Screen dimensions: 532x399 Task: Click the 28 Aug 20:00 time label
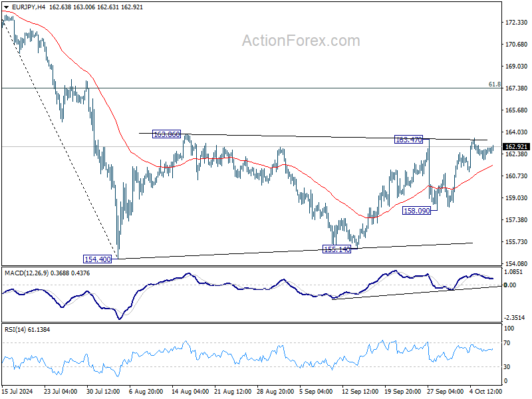coord(275,392)
